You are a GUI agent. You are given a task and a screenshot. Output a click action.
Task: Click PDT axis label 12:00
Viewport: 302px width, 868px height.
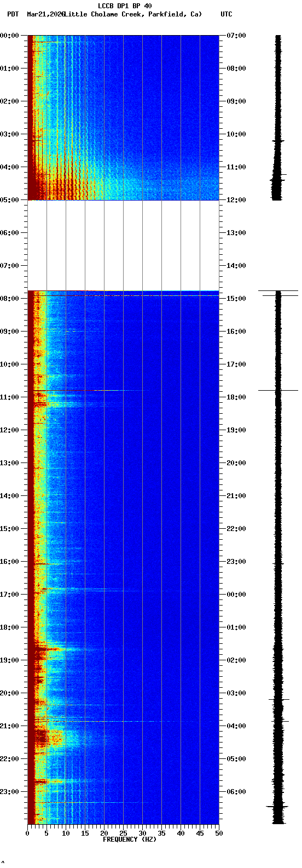pyautogui.click(x=9, y=430)
